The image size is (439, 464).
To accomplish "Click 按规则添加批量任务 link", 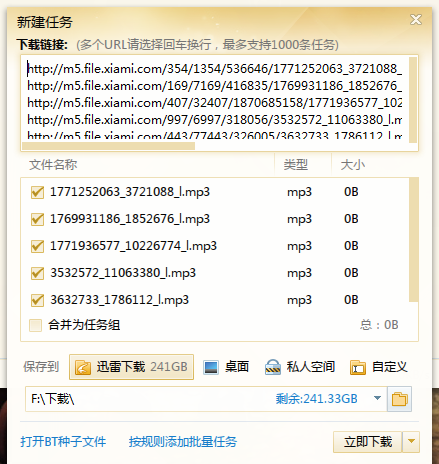I will pyautogui.click(x=183, y=442).
